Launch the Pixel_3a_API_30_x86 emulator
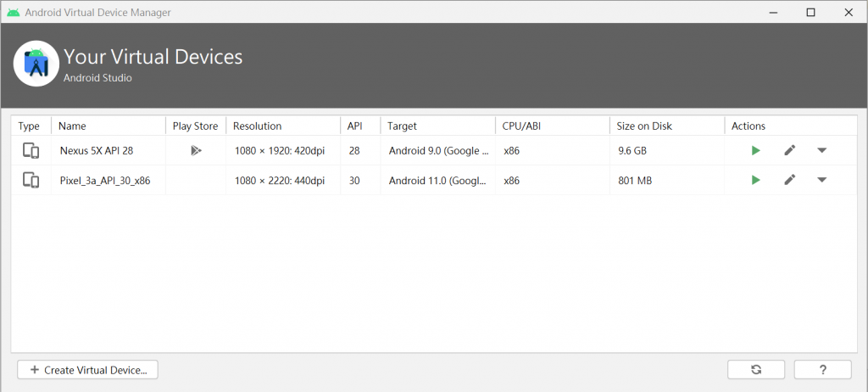868x392 pixels. tap(755, 180)
